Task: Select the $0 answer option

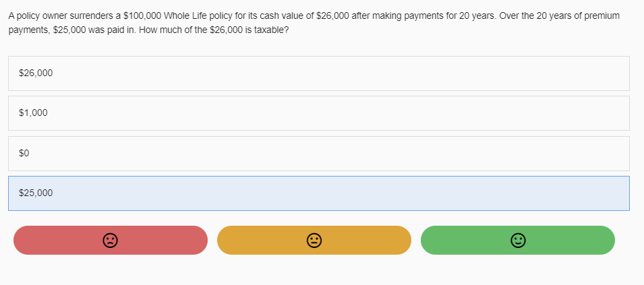Action: click(x=318, y=154)
